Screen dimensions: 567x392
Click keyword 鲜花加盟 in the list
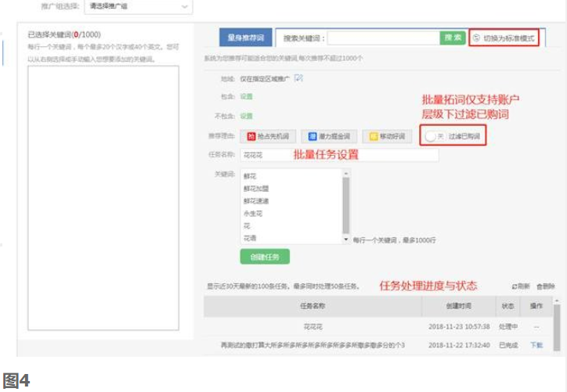(256, 189)
